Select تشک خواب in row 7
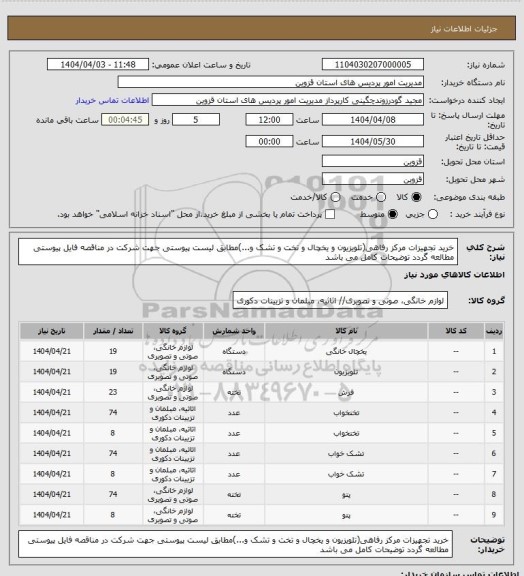This screenshot has width=524, height=576. 346,474
